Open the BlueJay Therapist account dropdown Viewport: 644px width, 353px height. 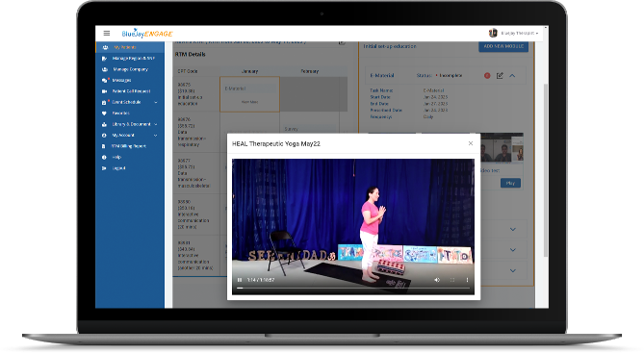pyautogui.click(x=519, y=34)
